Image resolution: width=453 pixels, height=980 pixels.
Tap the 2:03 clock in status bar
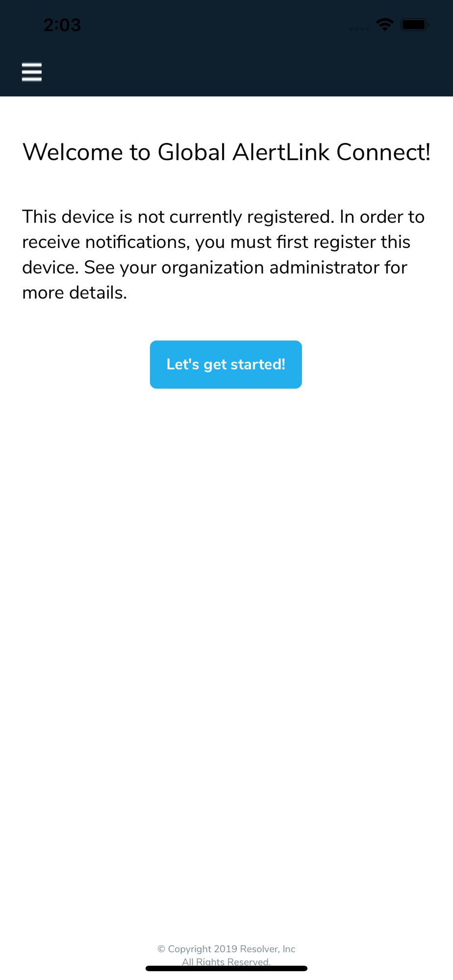coord(62,25)
